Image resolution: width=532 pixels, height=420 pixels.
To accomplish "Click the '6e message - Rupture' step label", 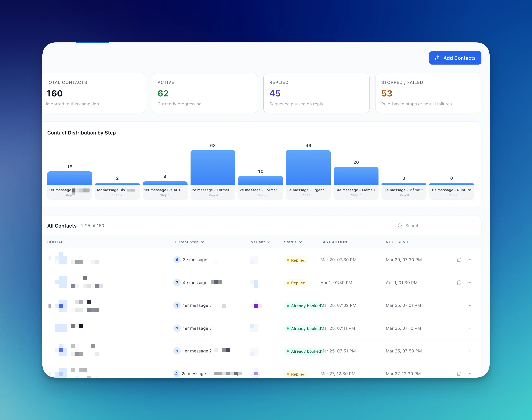I will (451, 190).
